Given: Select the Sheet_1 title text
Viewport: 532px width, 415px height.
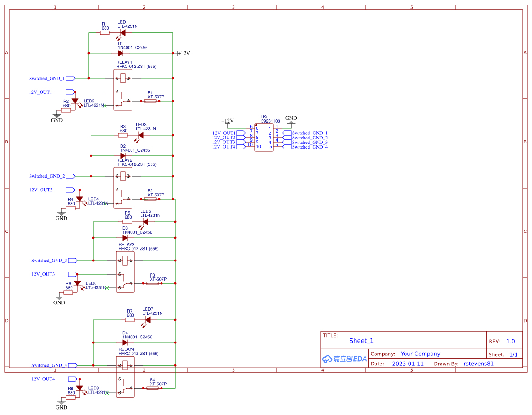Looking at the screenshot, I should 361,341.
